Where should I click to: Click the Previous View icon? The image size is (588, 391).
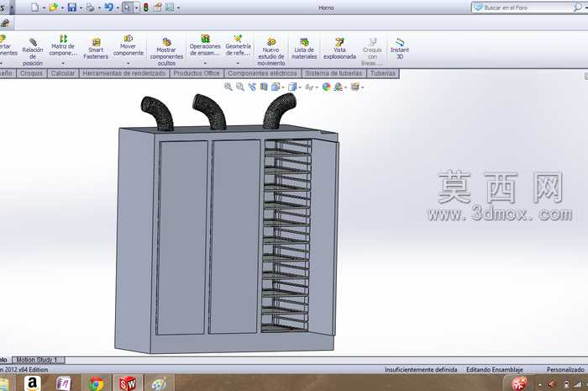point(252,87)
